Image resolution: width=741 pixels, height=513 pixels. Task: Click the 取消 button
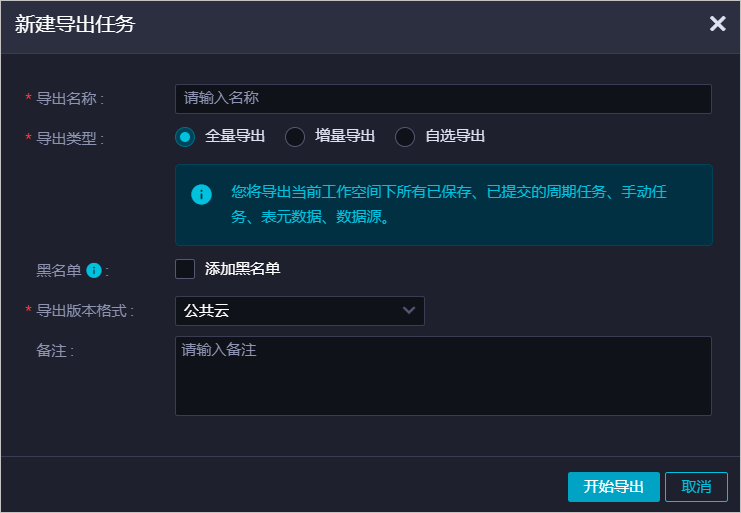coord(696,487)
